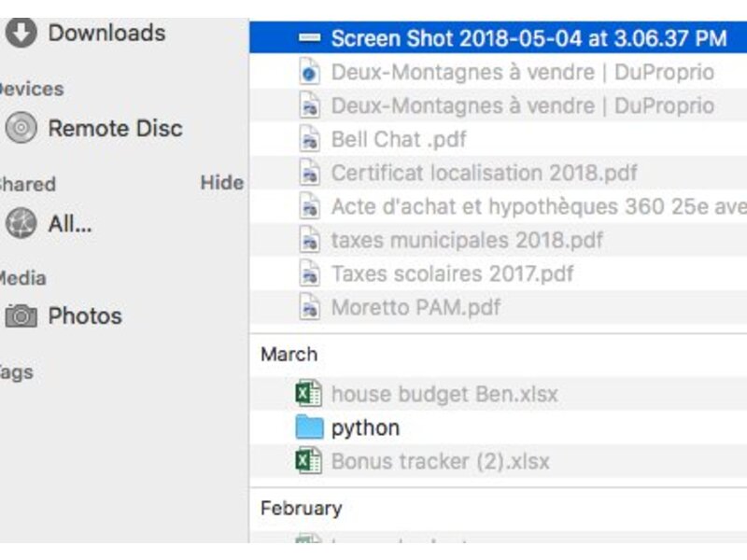Image resolution: width=747 pixels, height=560 pixels.
Task: Select Photos under Media
Action: pyautogui.click(x=85, y=315)
